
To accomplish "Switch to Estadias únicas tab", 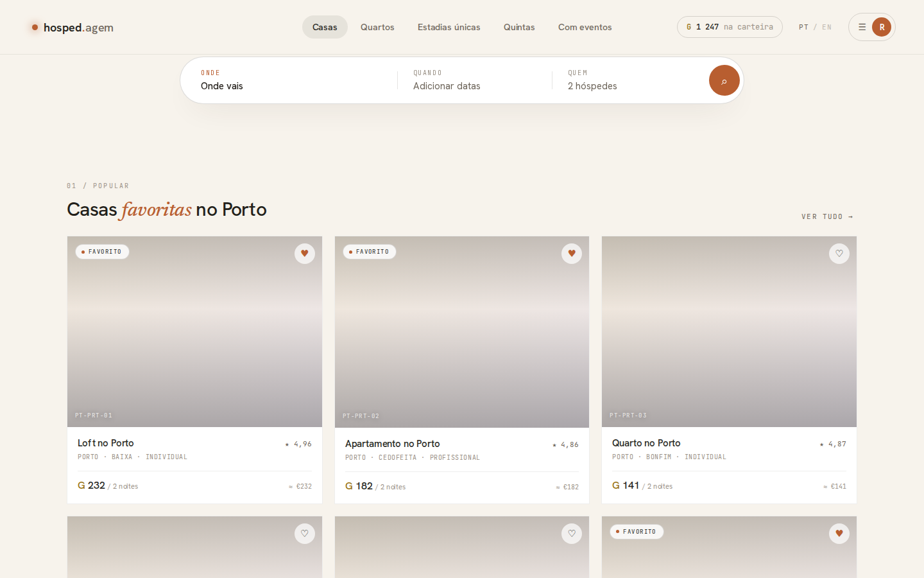I will [449, 27].
